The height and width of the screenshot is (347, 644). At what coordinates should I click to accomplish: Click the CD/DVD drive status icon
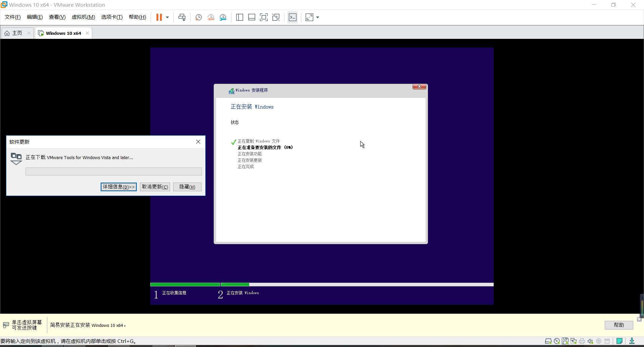click(557, 341)
